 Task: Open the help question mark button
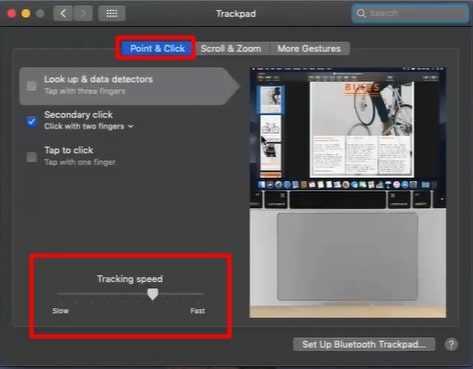[x=451, y=344]
